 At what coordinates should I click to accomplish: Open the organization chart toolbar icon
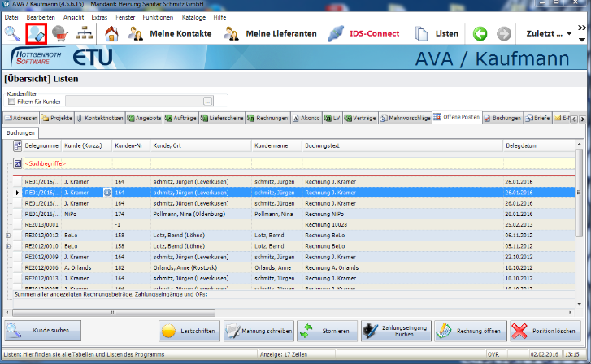click(85, 33)
